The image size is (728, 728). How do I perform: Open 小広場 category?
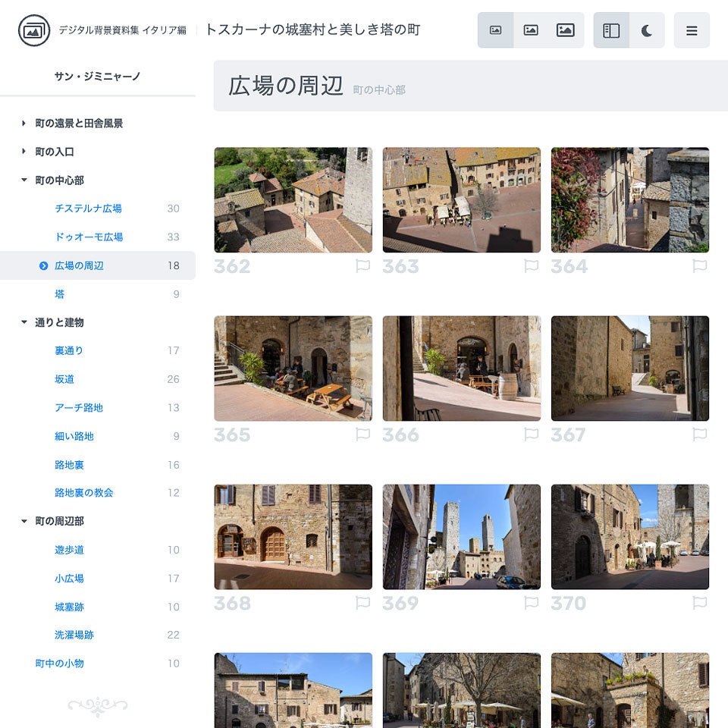[69, 579]
